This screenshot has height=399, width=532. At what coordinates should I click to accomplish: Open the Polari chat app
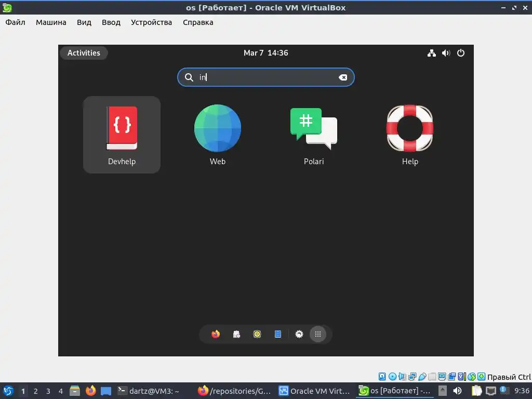(313, 135)
